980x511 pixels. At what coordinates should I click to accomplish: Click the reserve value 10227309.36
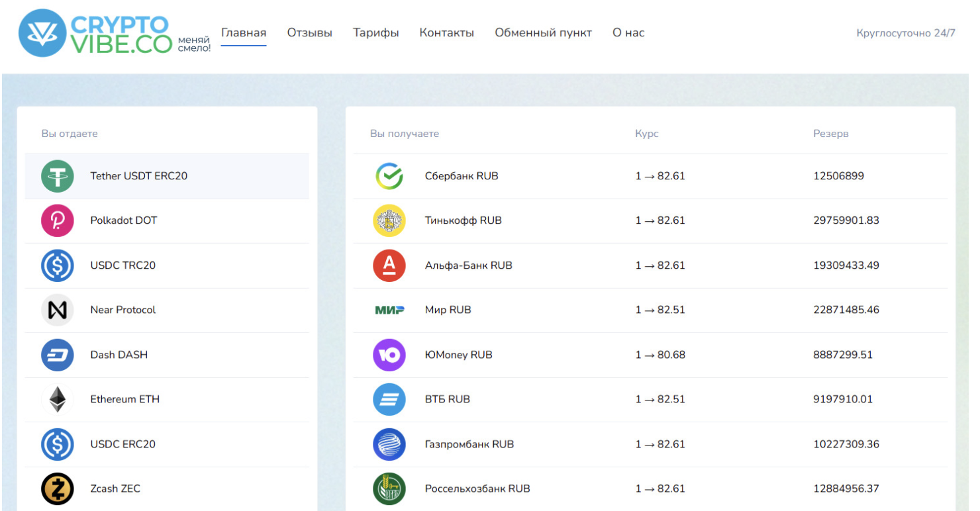coord(846,444)
